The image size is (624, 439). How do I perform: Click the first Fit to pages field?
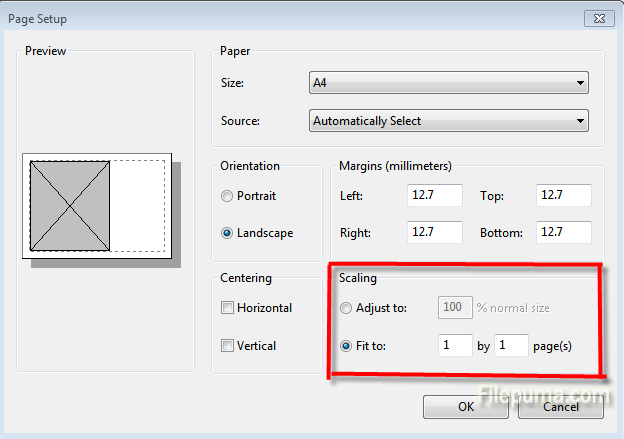pyautogui.click(x=454, y=346)
